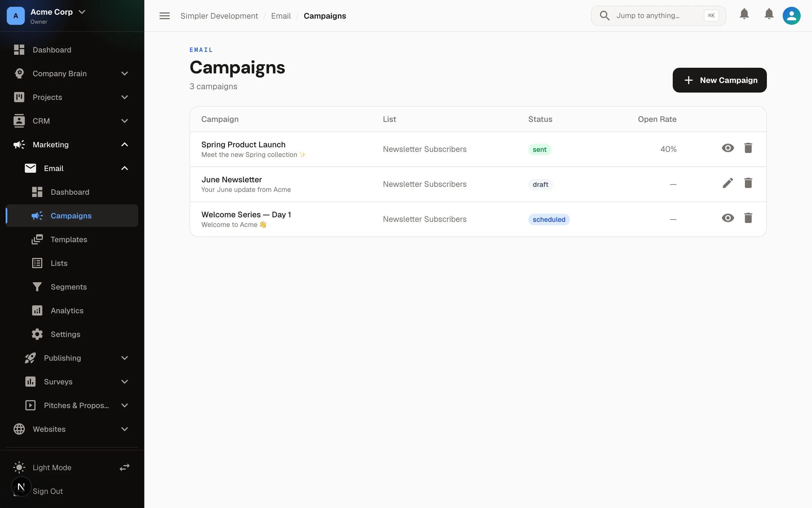The height and width of the screenshot is (508, 812).
Task: Click the Projects board icon
Action: point(19,97)
